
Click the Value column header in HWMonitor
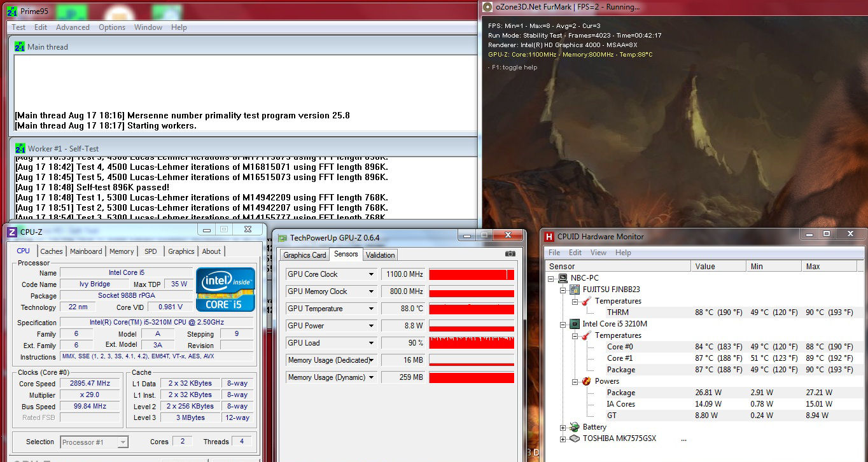point(718,267)
